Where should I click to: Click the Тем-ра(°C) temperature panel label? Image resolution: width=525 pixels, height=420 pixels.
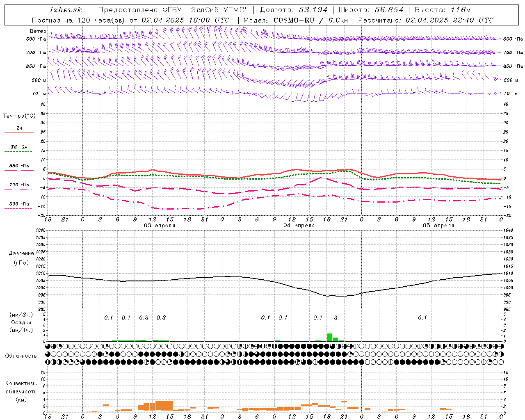pos(19,116)
